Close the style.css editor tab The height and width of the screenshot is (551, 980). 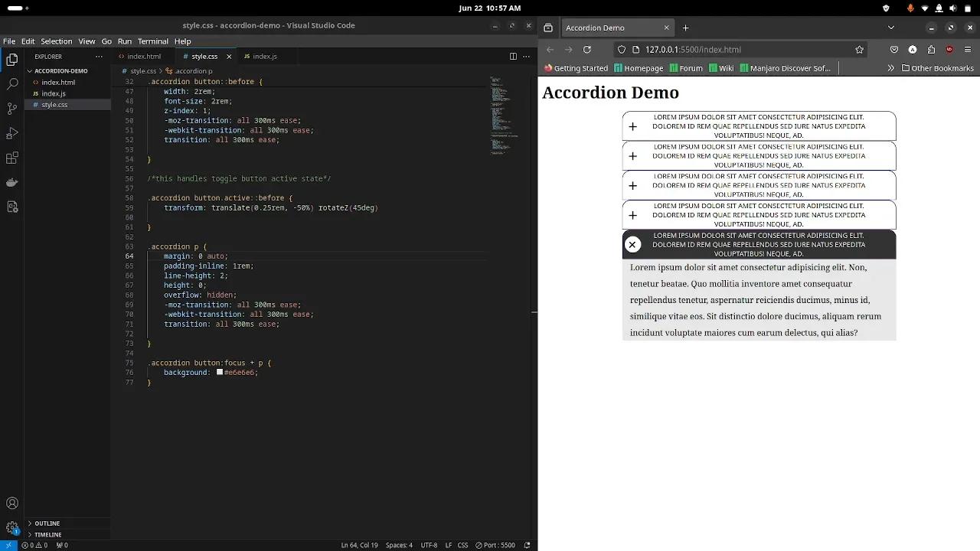click(229, 57)
